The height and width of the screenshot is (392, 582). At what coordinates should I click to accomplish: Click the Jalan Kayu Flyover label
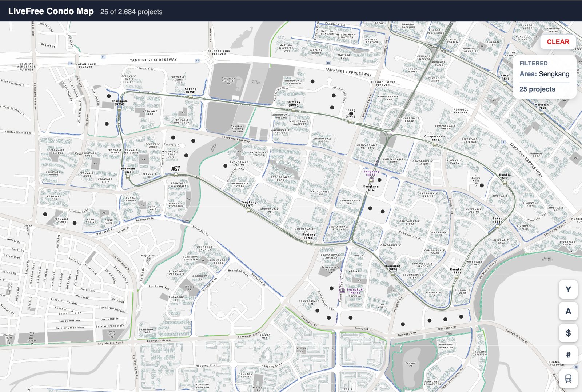point(86,65)
